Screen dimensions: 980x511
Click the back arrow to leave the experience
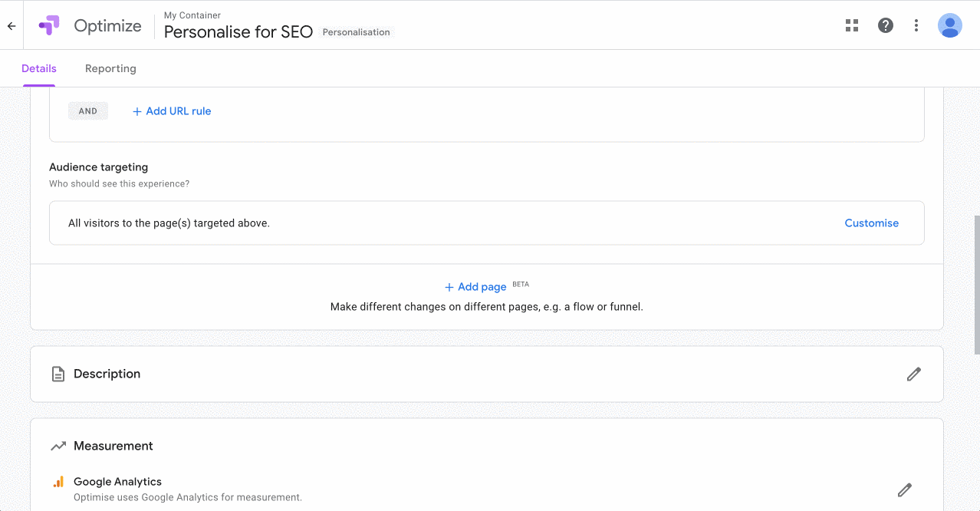coord(11,25)
